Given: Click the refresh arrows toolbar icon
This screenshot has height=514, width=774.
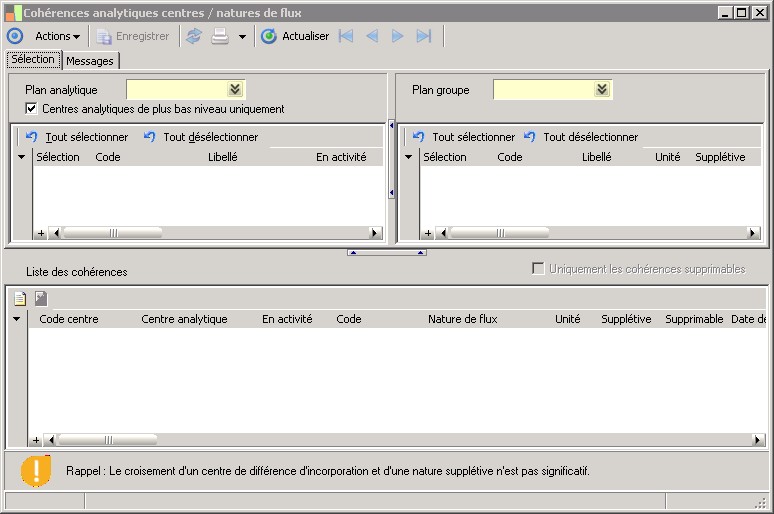Looking at the screenshot, I should 194,36.
